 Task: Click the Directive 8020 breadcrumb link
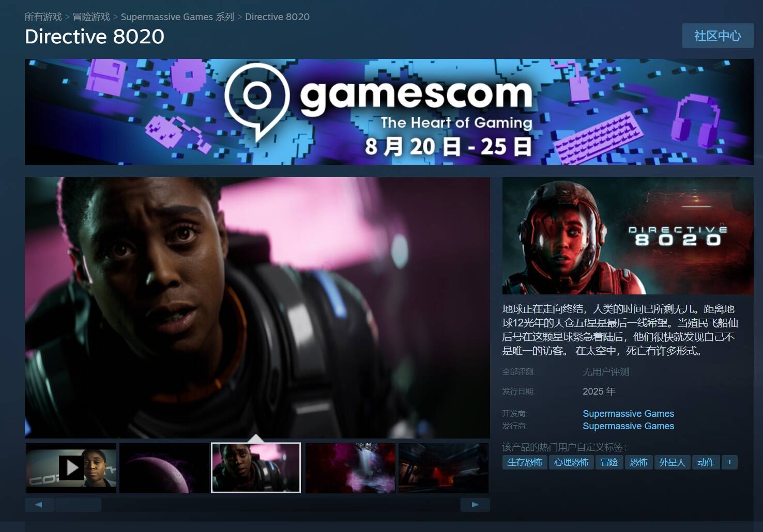tap(278, 17)
